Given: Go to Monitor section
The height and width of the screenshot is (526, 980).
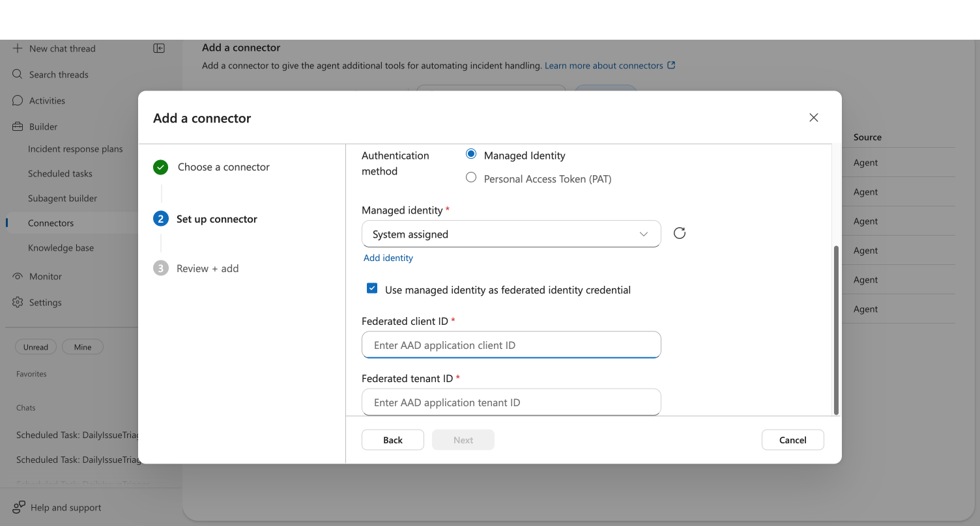Looking at the screenshot, I should 46,277.
